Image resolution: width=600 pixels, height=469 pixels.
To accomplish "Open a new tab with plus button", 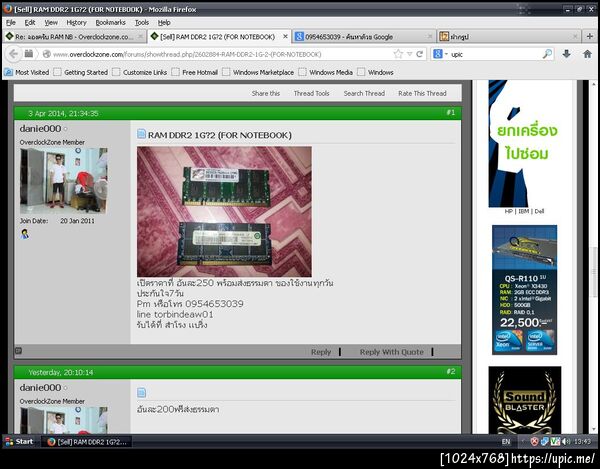I will coord(590,36).
